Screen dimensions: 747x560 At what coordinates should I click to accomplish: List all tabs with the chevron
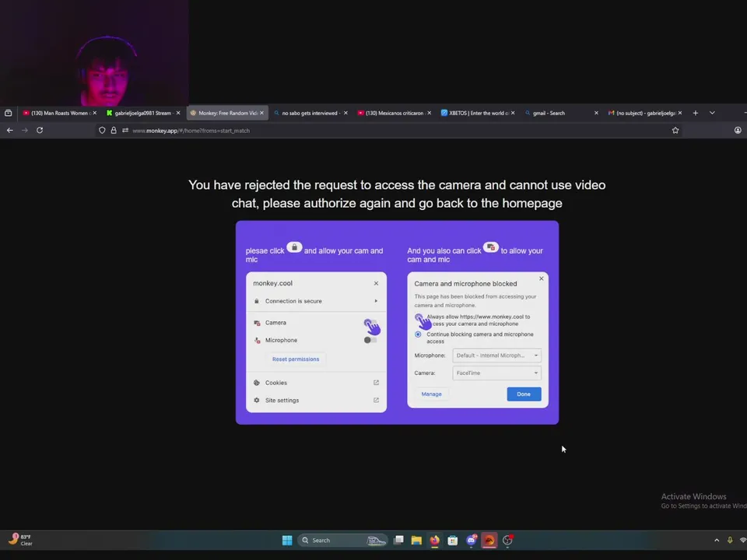[x=712, y=113]
